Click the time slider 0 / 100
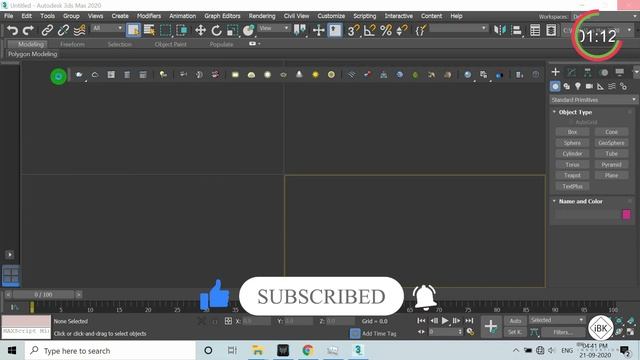640x360 pixels. pyautogui.click(x=43, y=294)
